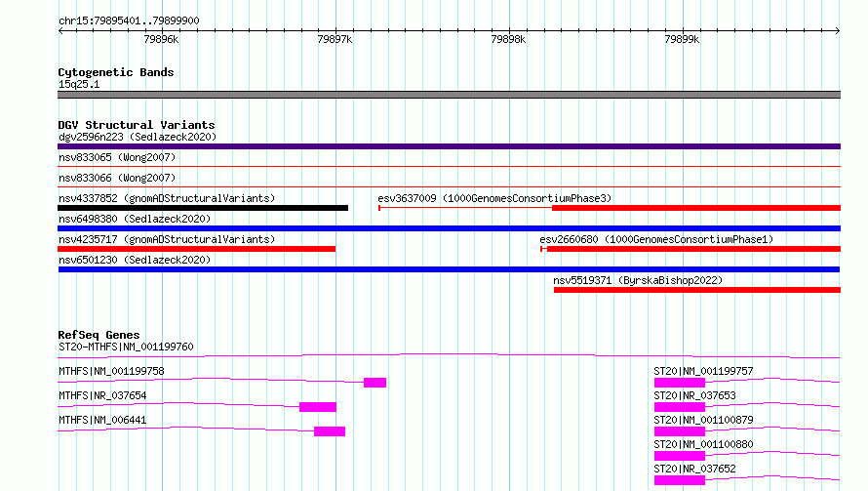
Task: Click the ST20|NR_037652 transcript label
Action: [694, 469]
